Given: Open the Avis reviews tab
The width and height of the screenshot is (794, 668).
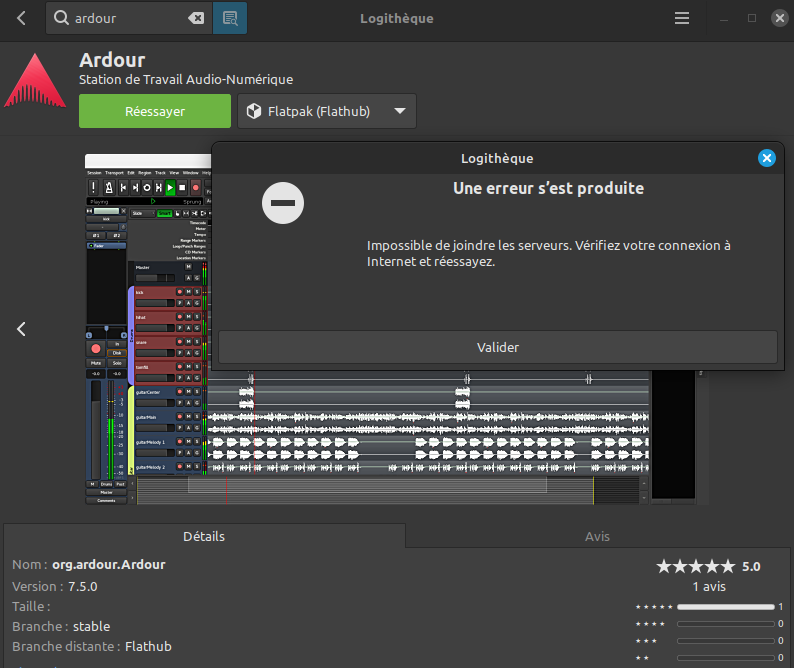Looking at the screenshot, I should [x=597, y=536].
